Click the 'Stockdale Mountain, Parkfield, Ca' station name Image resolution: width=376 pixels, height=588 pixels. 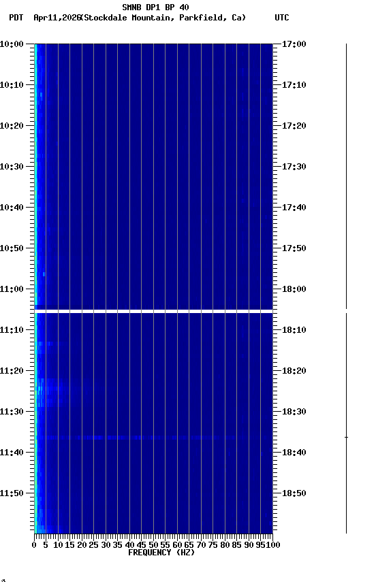point(163,18)
